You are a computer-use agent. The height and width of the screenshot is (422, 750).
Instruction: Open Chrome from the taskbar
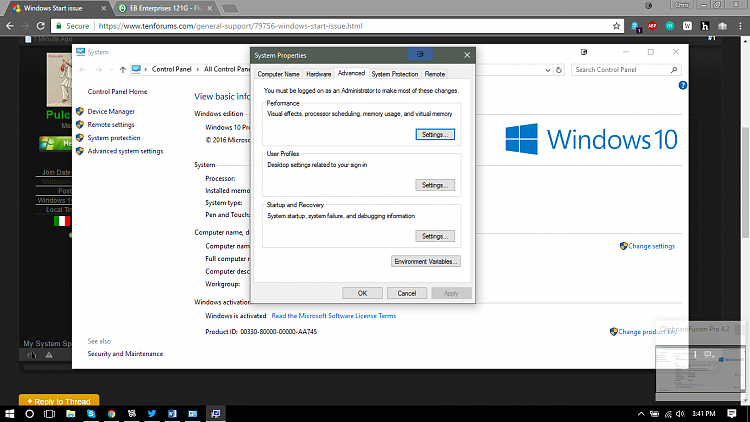[x=110, y=412]
